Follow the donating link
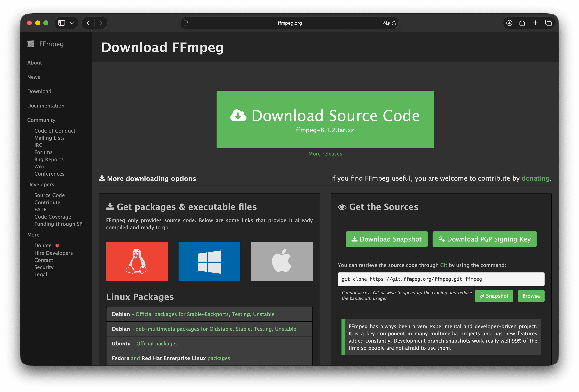 pos(535,178)
